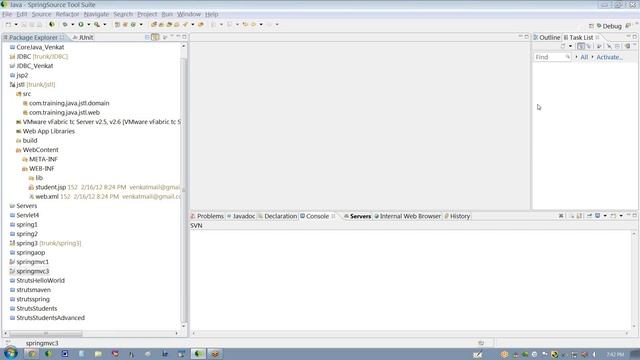Open the New wizard dropdown arrow
This screenshot has width=640, height=360.
16,24
